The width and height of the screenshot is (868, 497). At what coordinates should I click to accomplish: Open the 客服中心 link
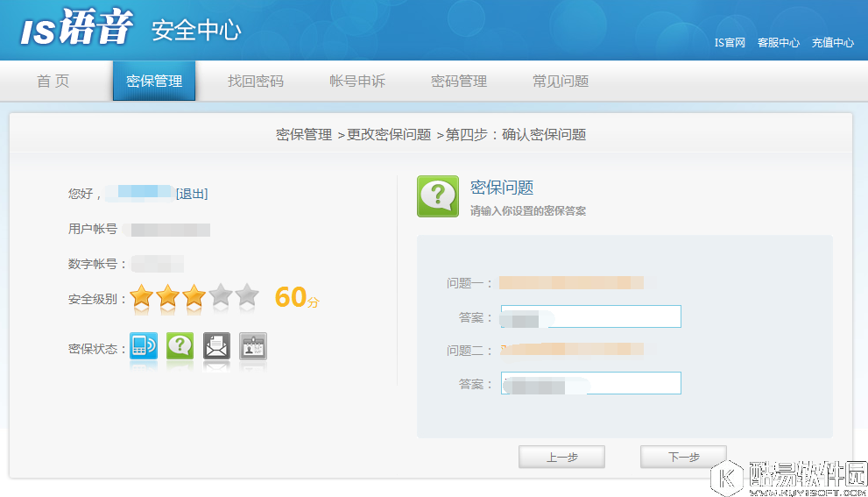pyautogui.click(x=779, y=43)
